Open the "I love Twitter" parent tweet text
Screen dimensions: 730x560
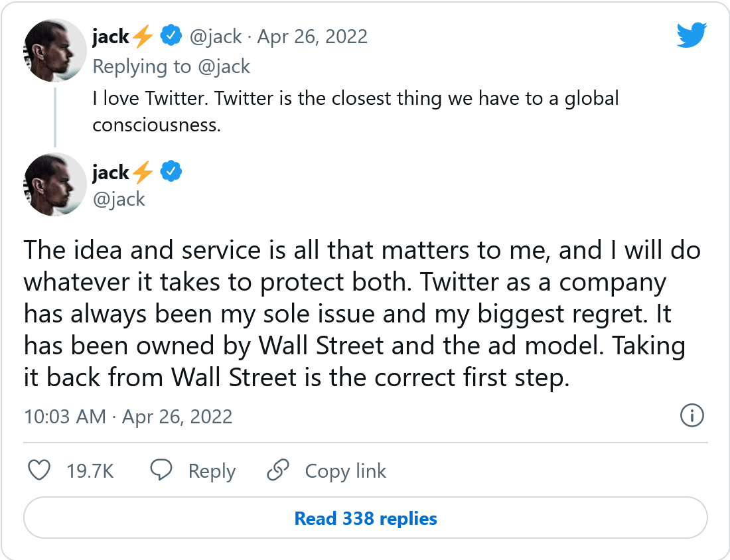point(355,111)
